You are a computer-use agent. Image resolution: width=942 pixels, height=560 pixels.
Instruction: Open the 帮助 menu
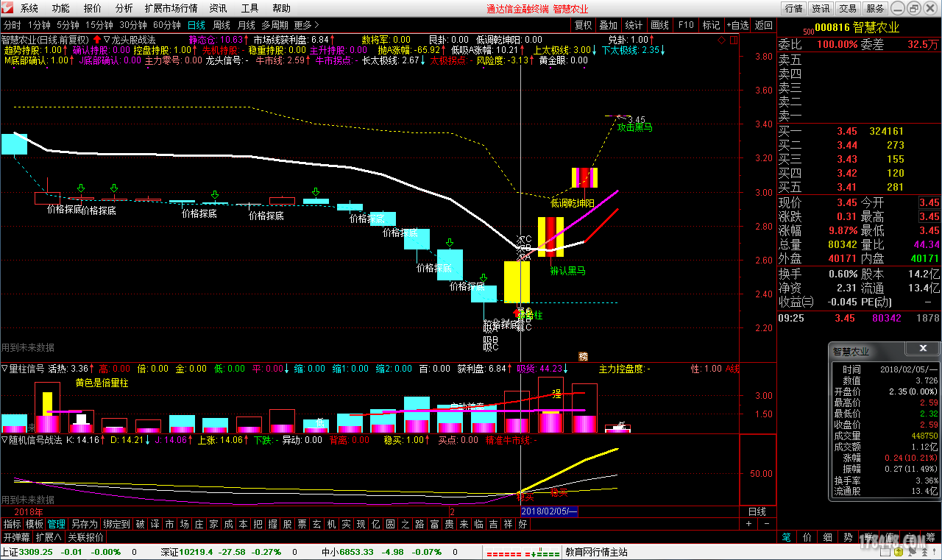(282, 9)
